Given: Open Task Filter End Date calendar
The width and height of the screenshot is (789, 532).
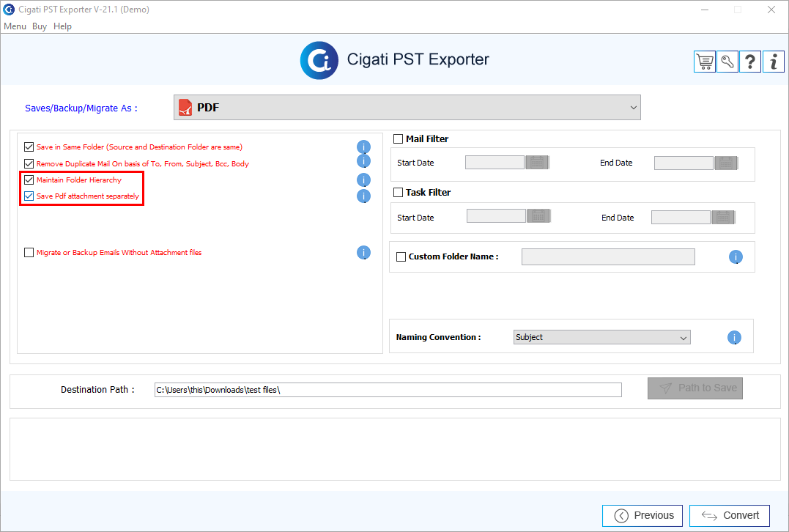Looking at the screenshot, I should (723, 218).
